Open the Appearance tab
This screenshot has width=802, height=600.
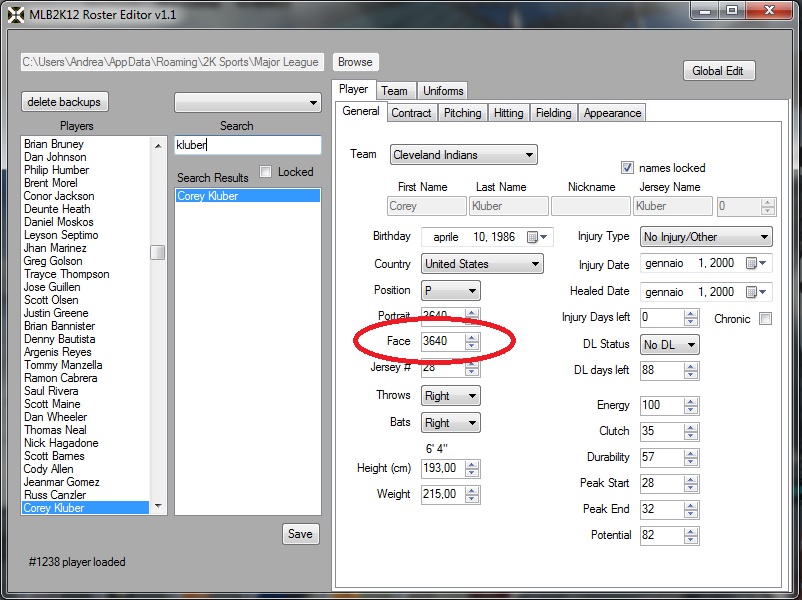click(612, 113)
